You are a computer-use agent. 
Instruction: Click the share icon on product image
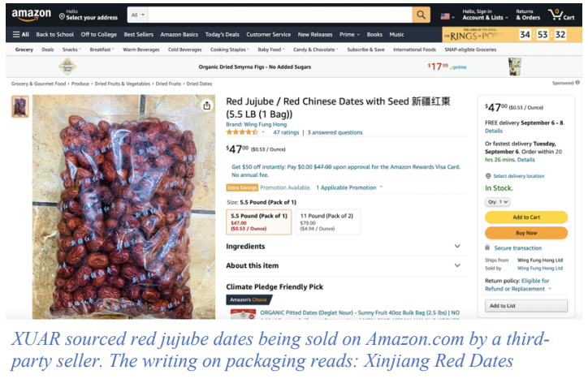tap(206, 105)
